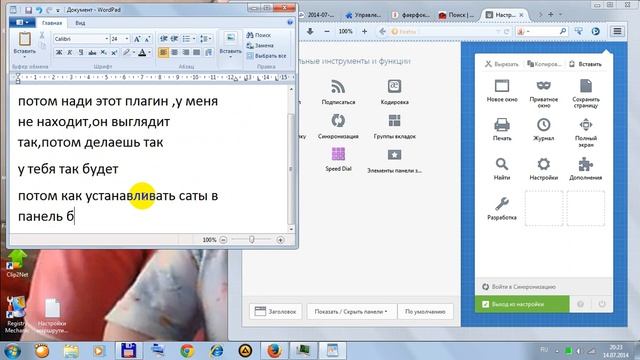Click По умолчанию restore defaults button
The width and height of the screenshot is (640, 360).
click(x=425, y=311)
